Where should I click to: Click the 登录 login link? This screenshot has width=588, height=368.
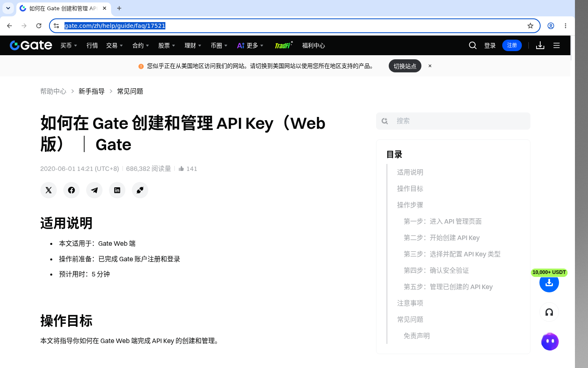point(490,45)
